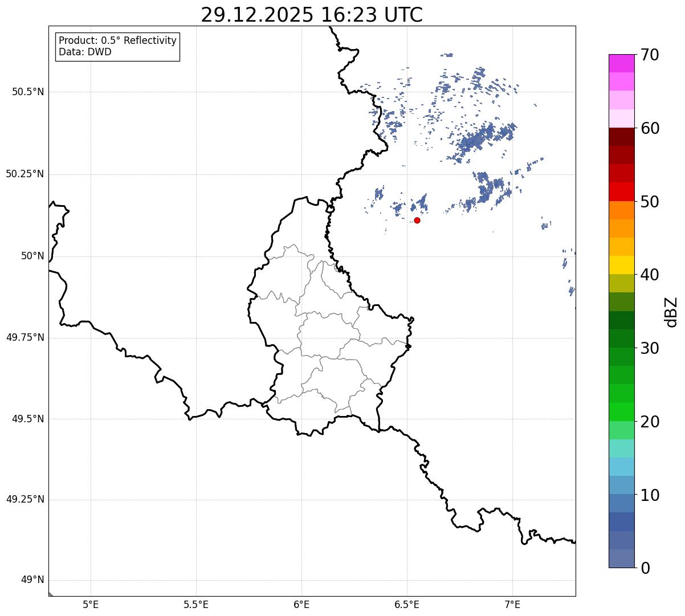This screenshot has height=616, width=685.
Task: Click the longitude label '6°E'
Action: (x=301, y=605)
